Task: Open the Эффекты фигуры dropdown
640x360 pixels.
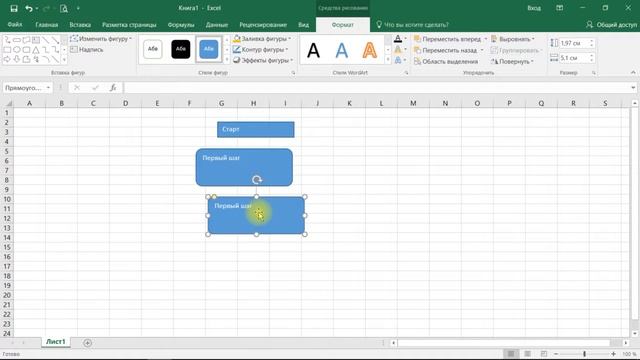Action: tap(263, 60)
